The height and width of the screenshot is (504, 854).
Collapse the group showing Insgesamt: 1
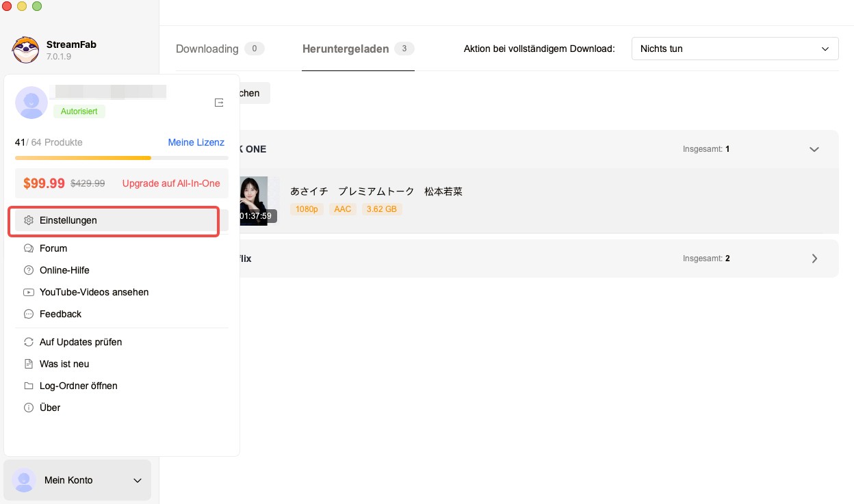pyautogui.click(x=814, y=149)
